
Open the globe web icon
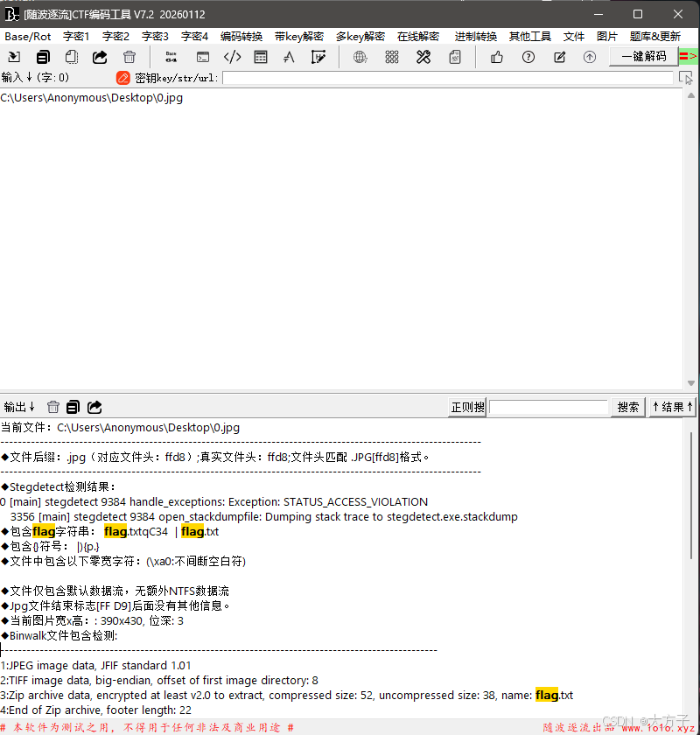coord(360,57)
